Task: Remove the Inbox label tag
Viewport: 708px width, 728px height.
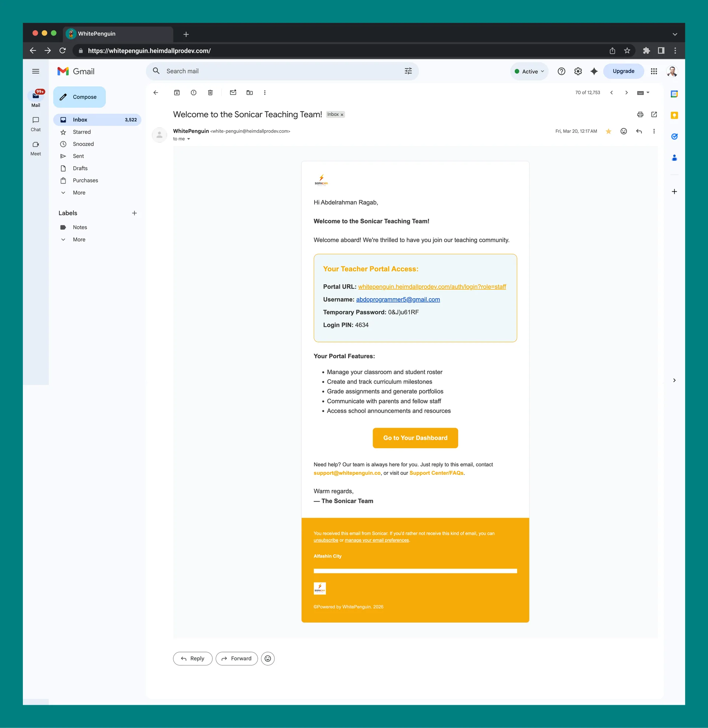Action: [342, 115]
